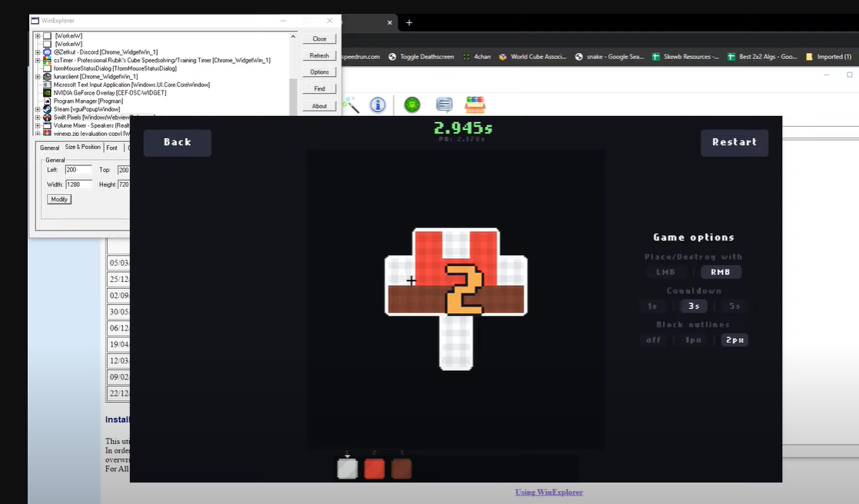This screenshot has width=859, height=504.
Task: Click the Width input field
Action: 79,184
